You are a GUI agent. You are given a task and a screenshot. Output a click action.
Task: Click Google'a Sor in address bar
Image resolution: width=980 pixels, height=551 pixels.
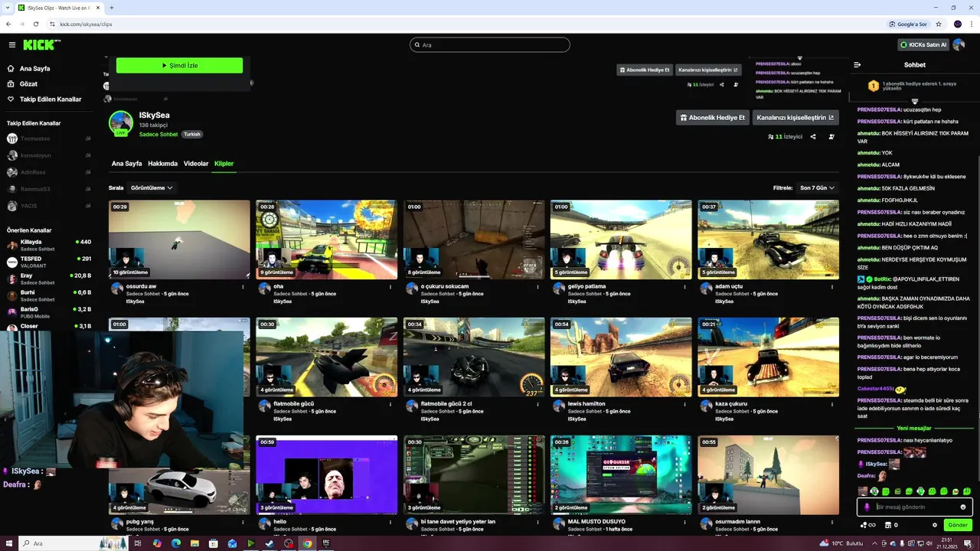click(x=910, y=24)
